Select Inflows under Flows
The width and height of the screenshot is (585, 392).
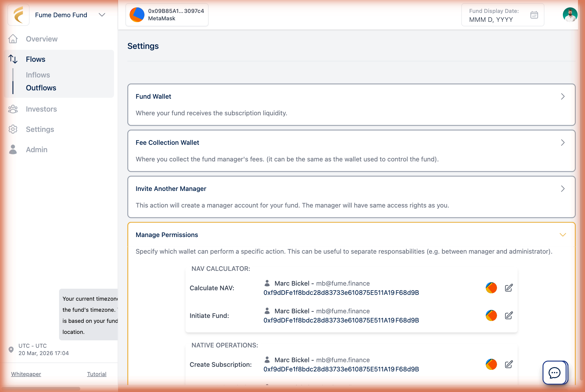tap(38, 75)
